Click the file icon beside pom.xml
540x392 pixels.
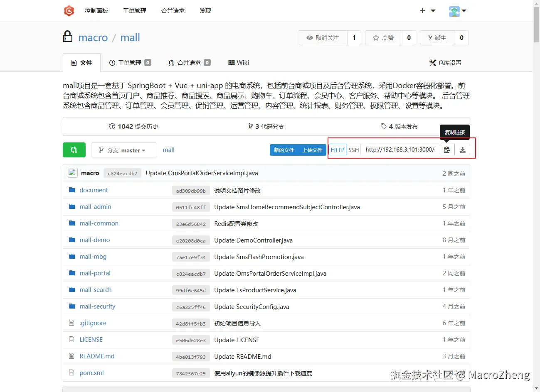[x=72, y=372]
